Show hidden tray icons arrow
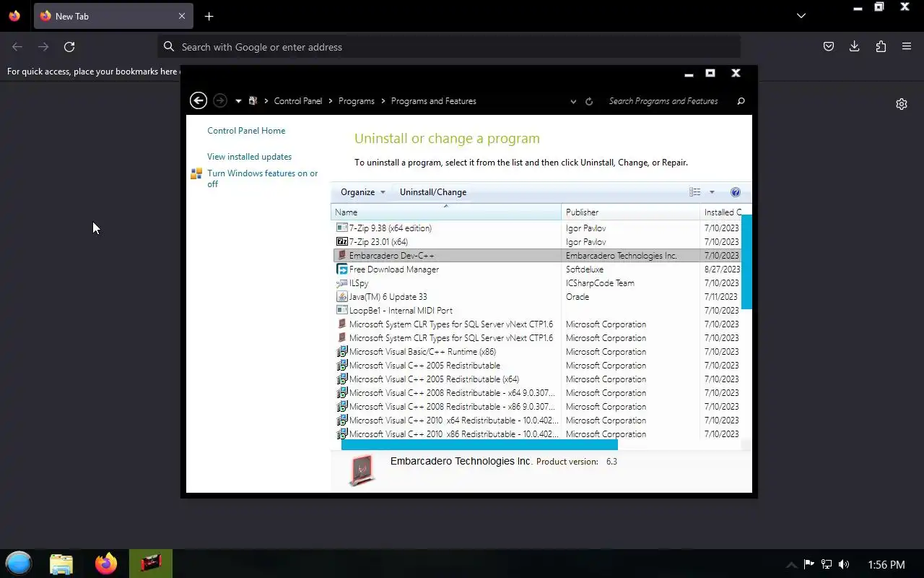The height and width of the screenshot is (578, 924). 791,565
